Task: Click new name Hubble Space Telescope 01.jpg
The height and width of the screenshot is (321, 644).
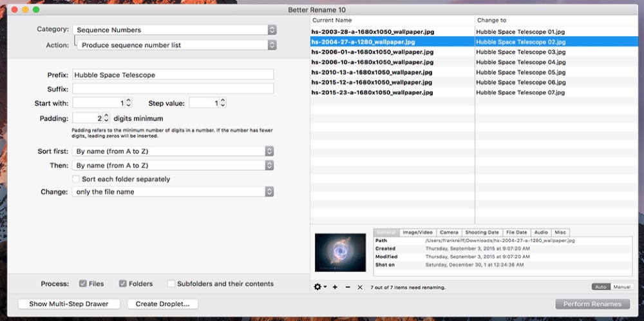Action: (521, 32)
